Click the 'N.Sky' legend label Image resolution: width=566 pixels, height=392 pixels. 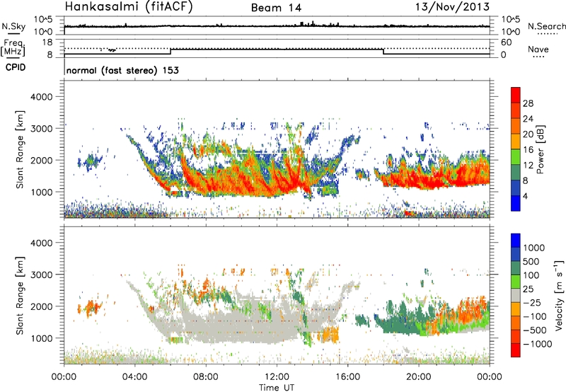pyautogui.click(x=13, y=26)
